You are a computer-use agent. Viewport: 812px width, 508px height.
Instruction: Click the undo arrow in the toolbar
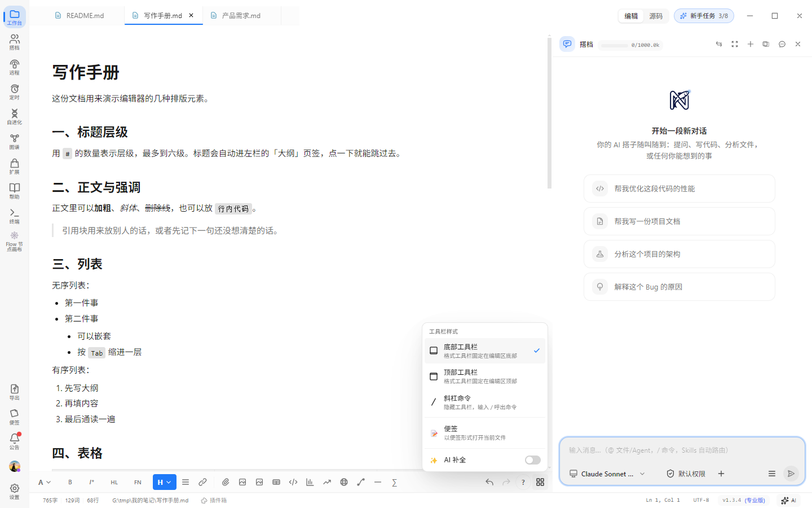pyautogui.click(x=489, y=482)
